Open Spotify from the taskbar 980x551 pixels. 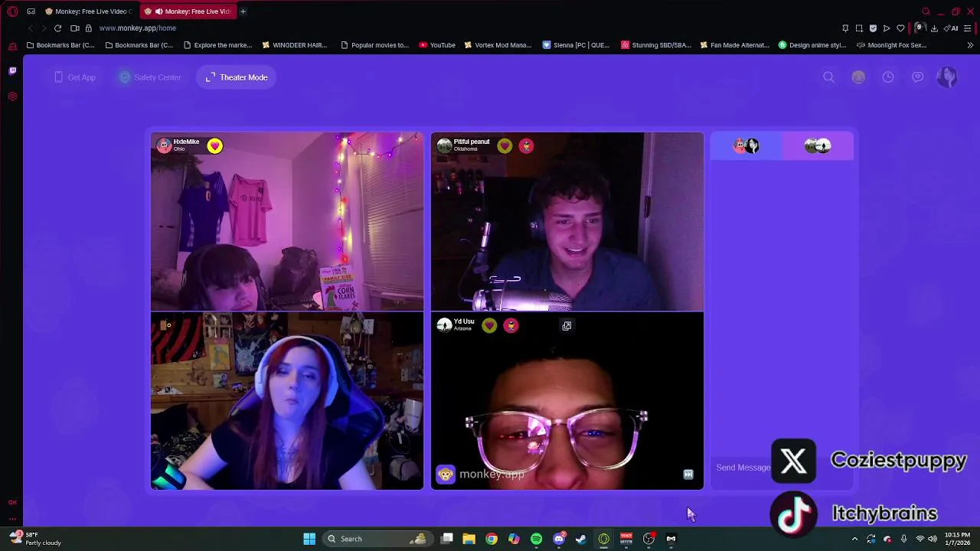pyautogui.click(x=536, y=539)
